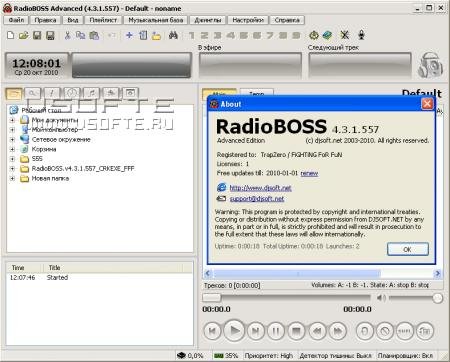Image resolution: width=450 pixels, height=362 pixels.
Task: Expand the SSS folder node
Action: (12, 159)
